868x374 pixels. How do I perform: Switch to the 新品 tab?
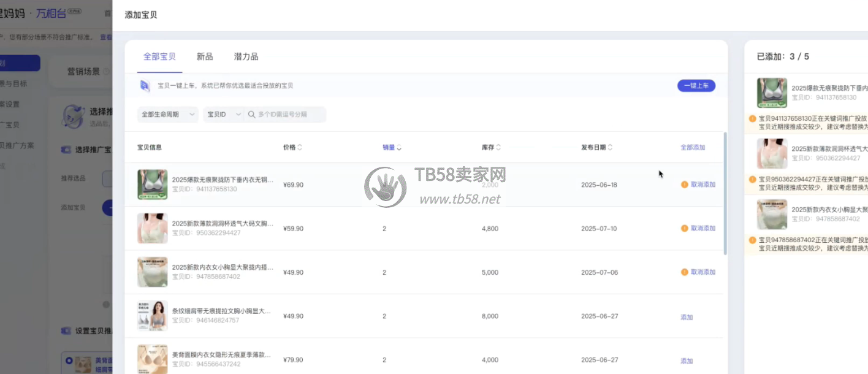(x=205, y=56)
